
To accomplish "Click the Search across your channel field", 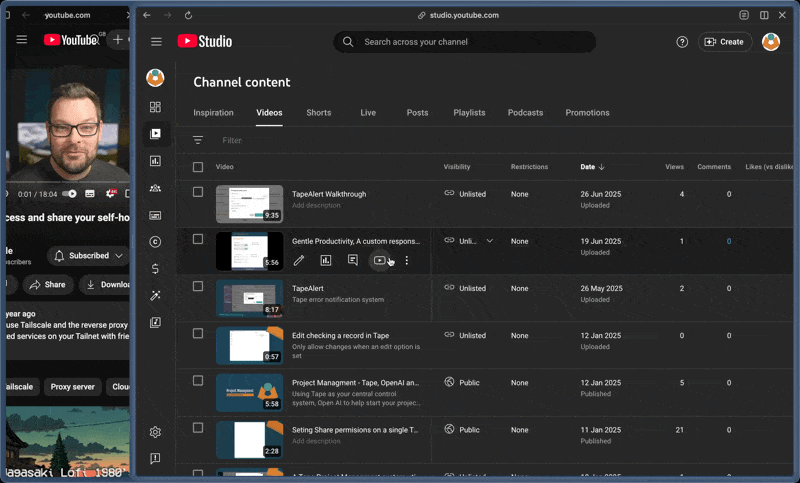I will pyautogui.click(x=464, y=42).
